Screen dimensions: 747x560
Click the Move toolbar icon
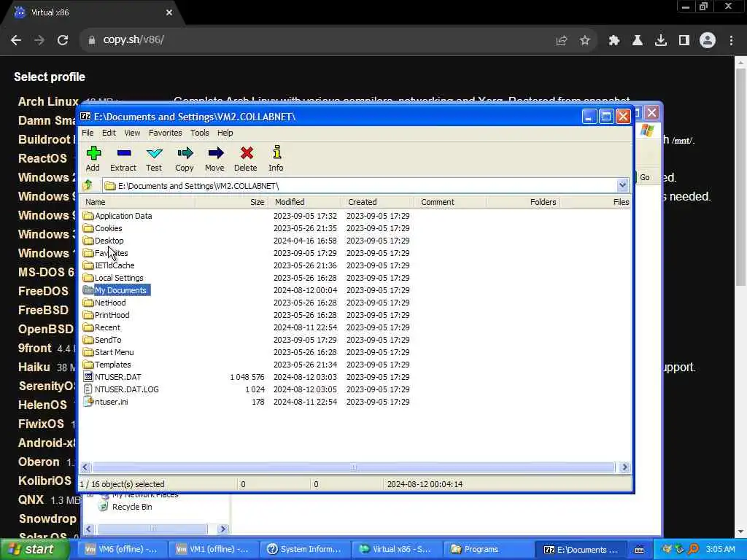click(x=215, y=158)
